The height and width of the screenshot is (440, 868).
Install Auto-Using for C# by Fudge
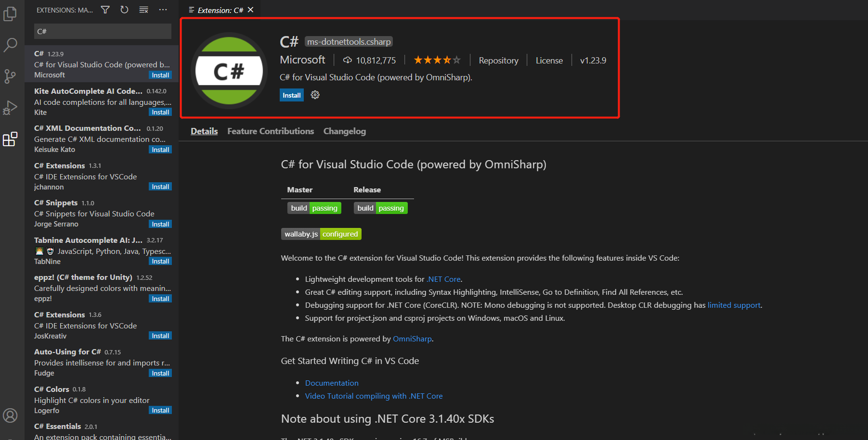pyautogui.click(x=160, y=373)
